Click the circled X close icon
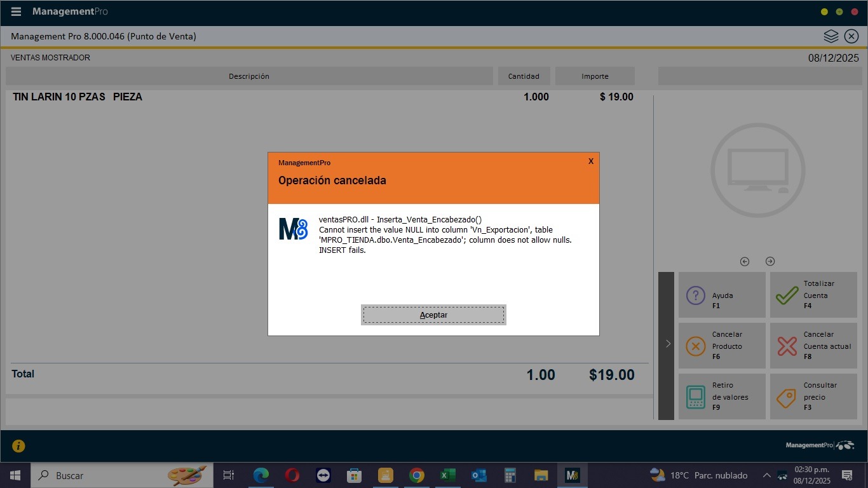Viewport: 868px width, 488px height. 851,36
